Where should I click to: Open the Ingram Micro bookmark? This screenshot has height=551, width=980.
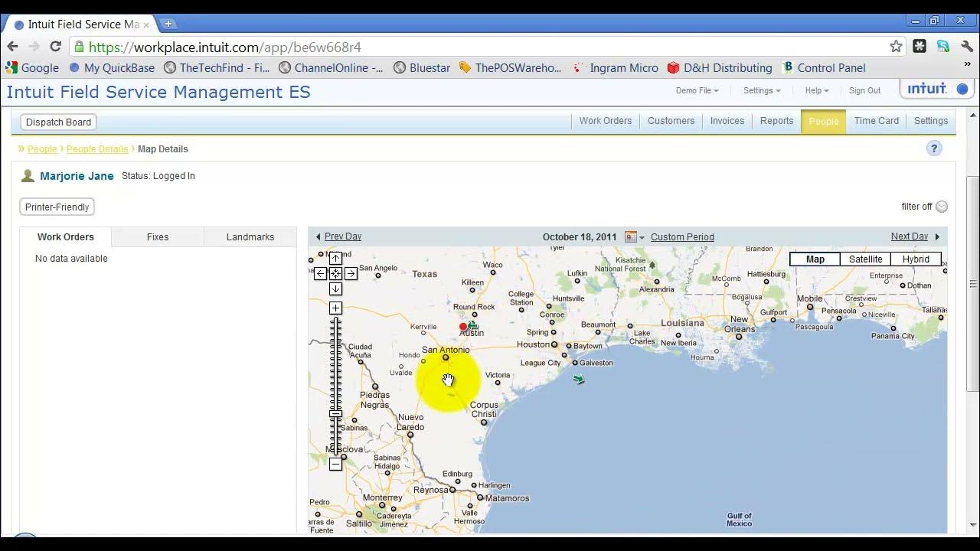coord(615,67)
